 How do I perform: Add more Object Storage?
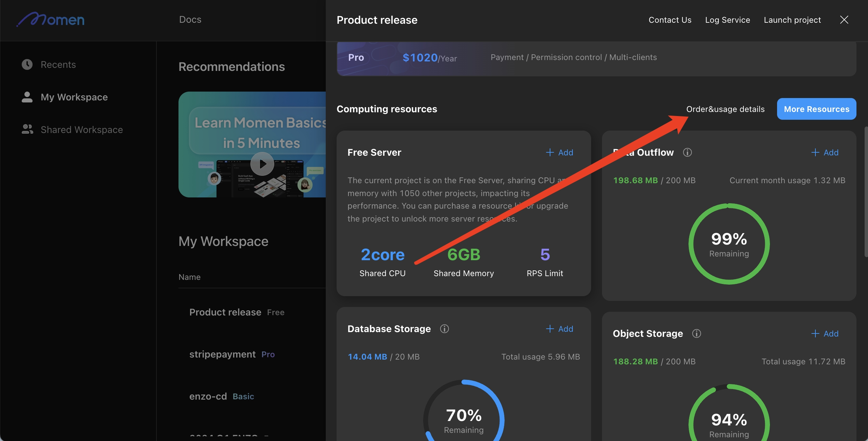[x=825, y=333]
